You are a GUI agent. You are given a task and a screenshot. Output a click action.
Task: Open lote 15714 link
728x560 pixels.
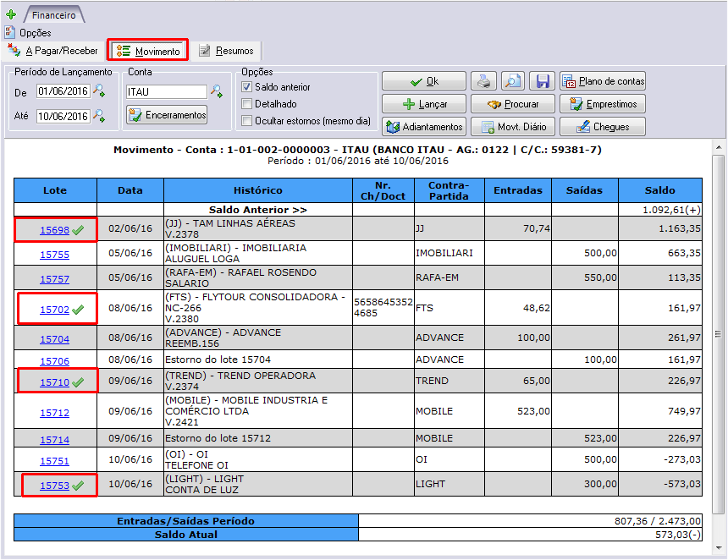pos(54,440)
